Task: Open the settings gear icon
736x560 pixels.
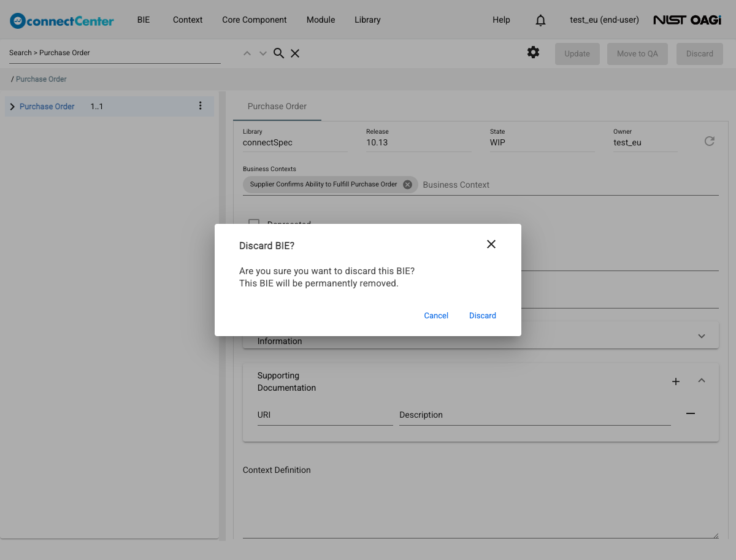Action: pos(534,53)
